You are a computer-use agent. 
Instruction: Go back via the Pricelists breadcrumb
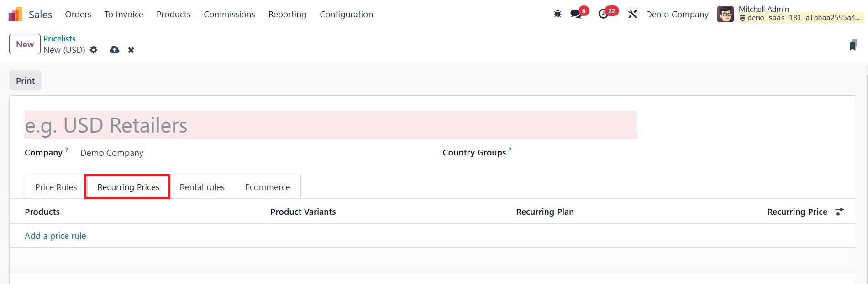59,39
